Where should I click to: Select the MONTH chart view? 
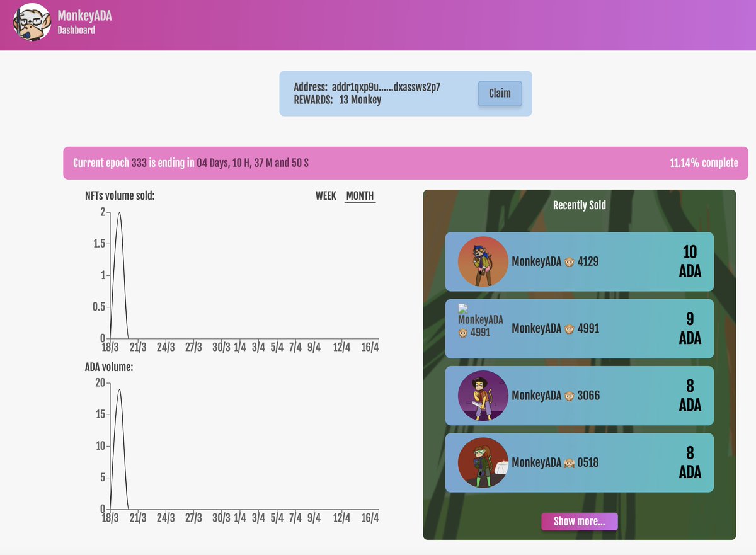pos(359,196)
